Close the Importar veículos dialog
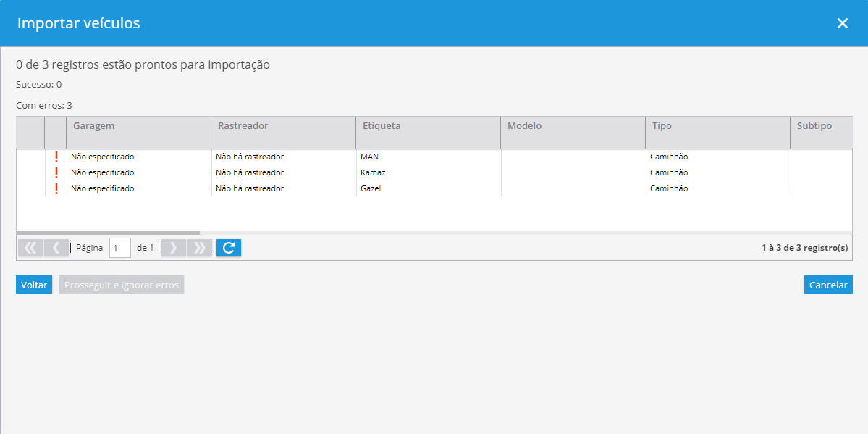The image size is (868, 434). (842, 23)
